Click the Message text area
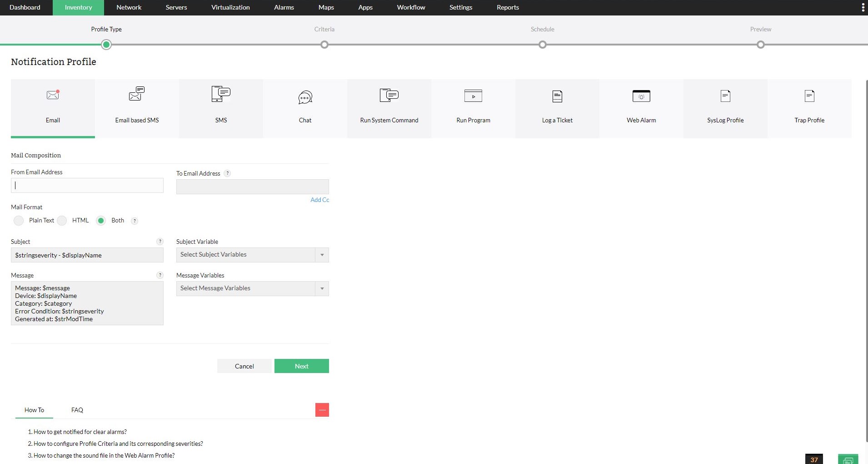This screenshot has width=868, height=464. 87,303
